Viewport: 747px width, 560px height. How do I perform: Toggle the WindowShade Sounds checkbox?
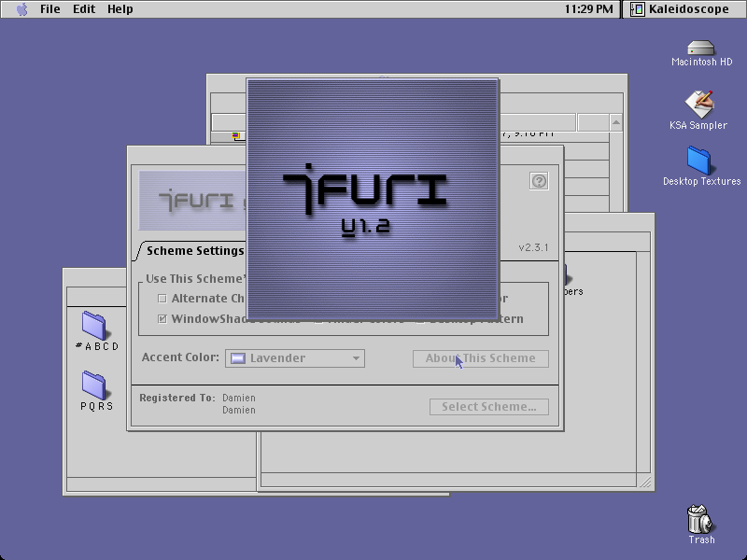(162, 319)
